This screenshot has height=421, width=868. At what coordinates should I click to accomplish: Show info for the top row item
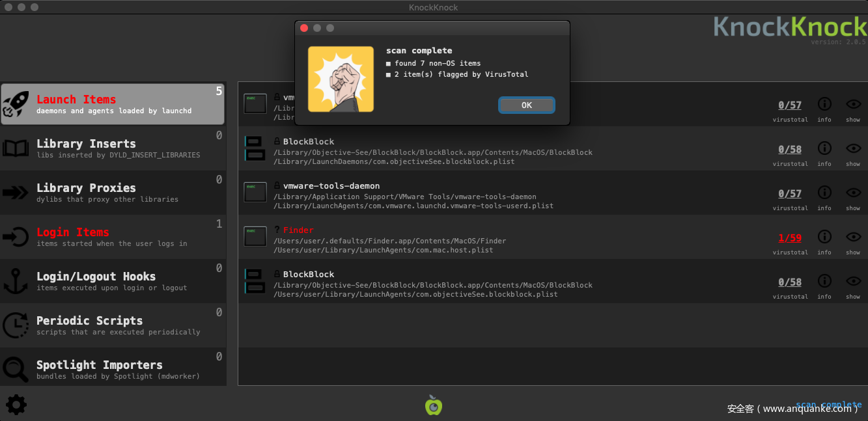point(824,104)
